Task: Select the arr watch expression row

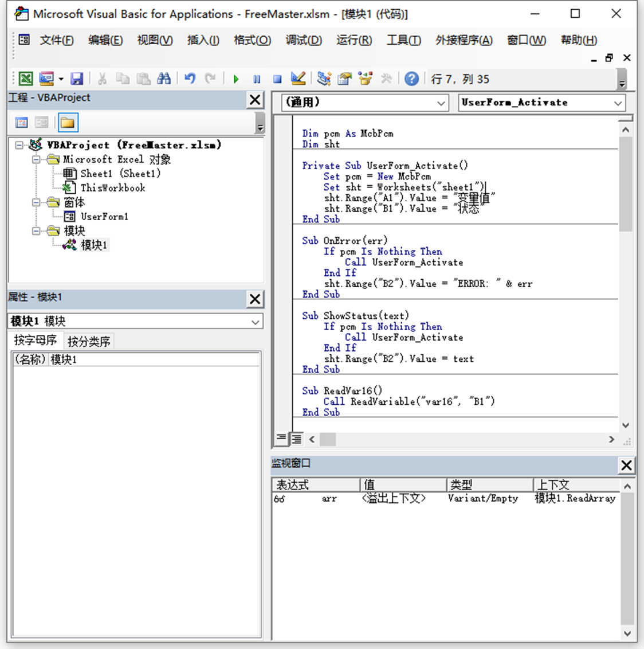Action: (x=446, y=498)
